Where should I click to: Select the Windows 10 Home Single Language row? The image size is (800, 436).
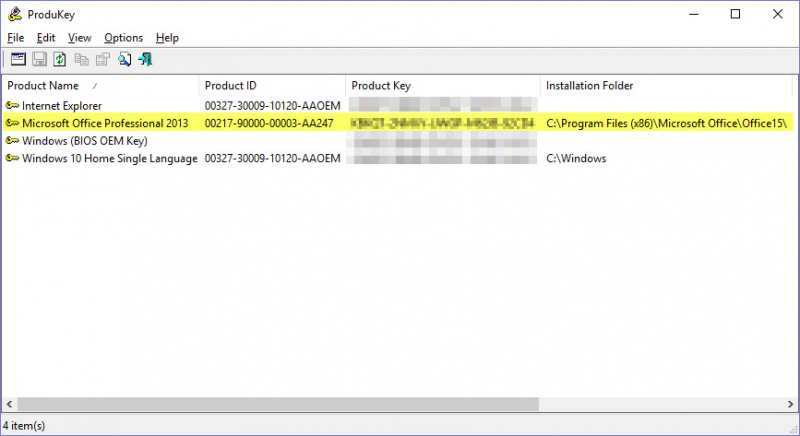[398, 158]
